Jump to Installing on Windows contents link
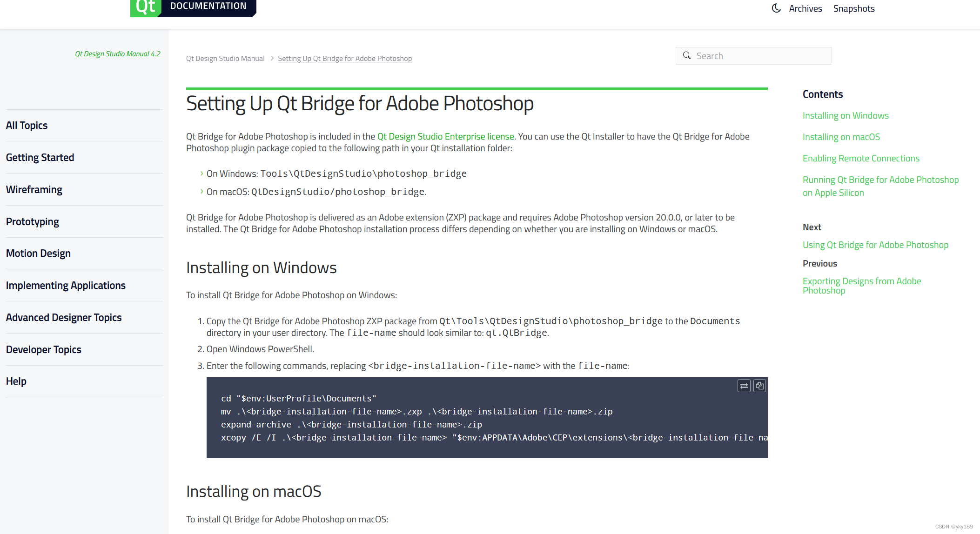 point(846,116)
